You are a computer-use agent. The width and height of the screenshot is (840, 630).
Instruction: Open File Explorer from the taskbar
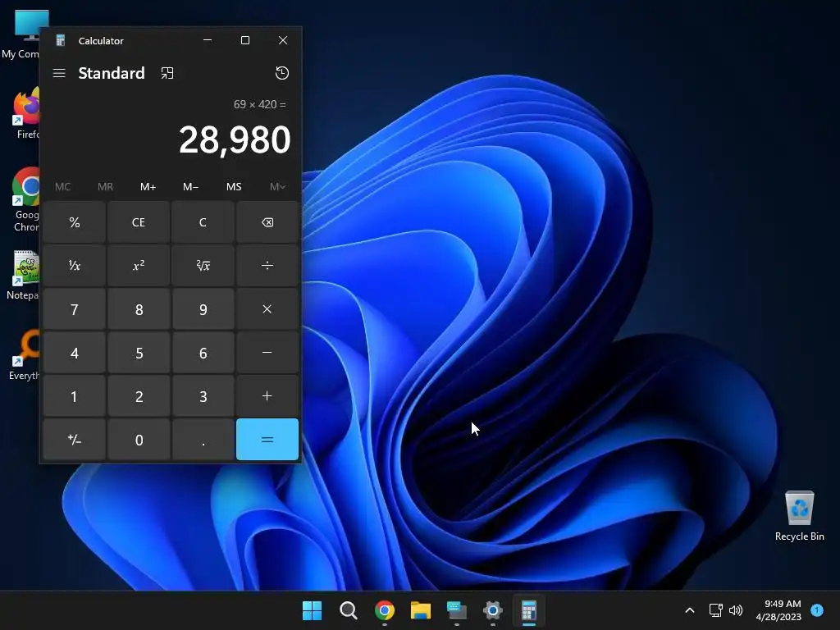[421, 610]
